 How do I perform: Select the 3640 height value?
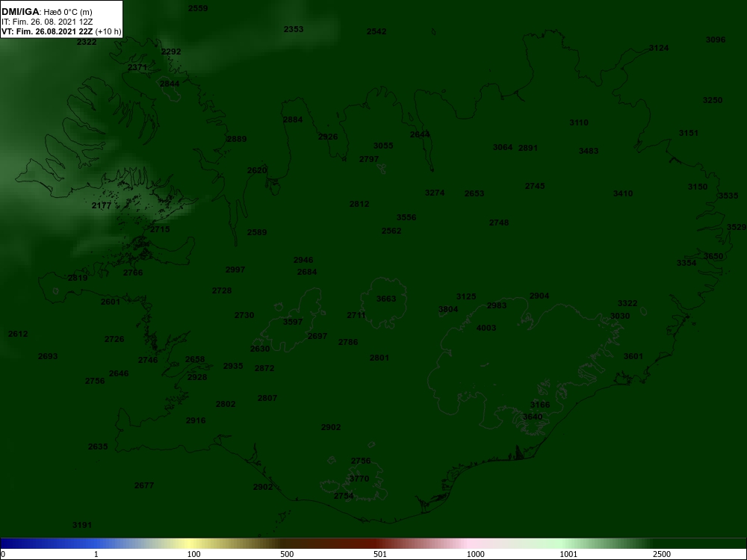pos(533,417)
